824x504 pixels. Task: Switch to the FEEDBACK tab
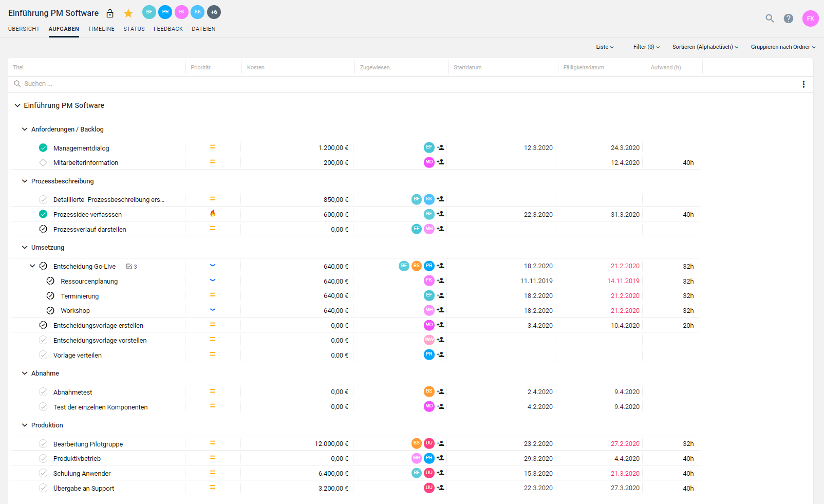coord(168,29)
